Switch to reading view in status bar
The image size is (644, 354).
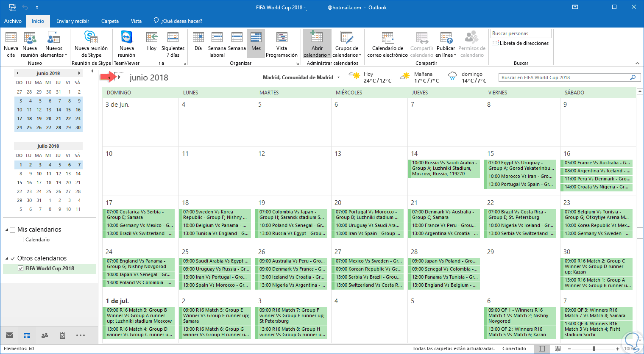[558, 348]
